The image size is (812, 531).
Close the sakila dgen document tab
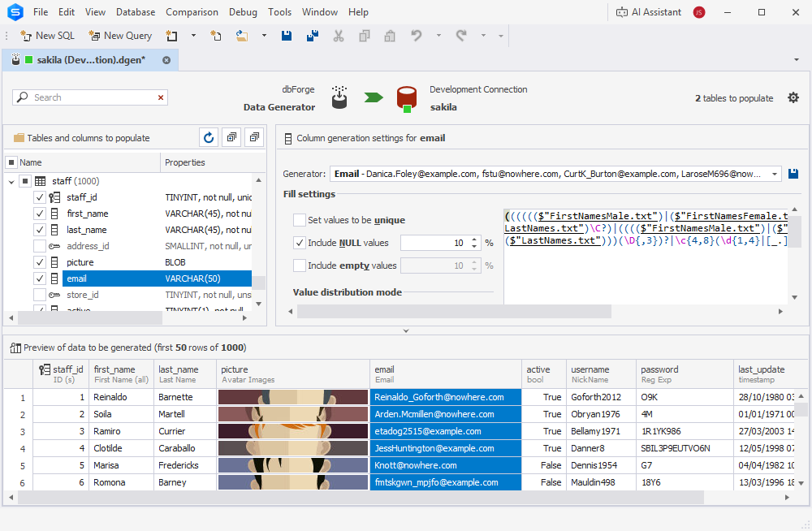pos(166,60)
